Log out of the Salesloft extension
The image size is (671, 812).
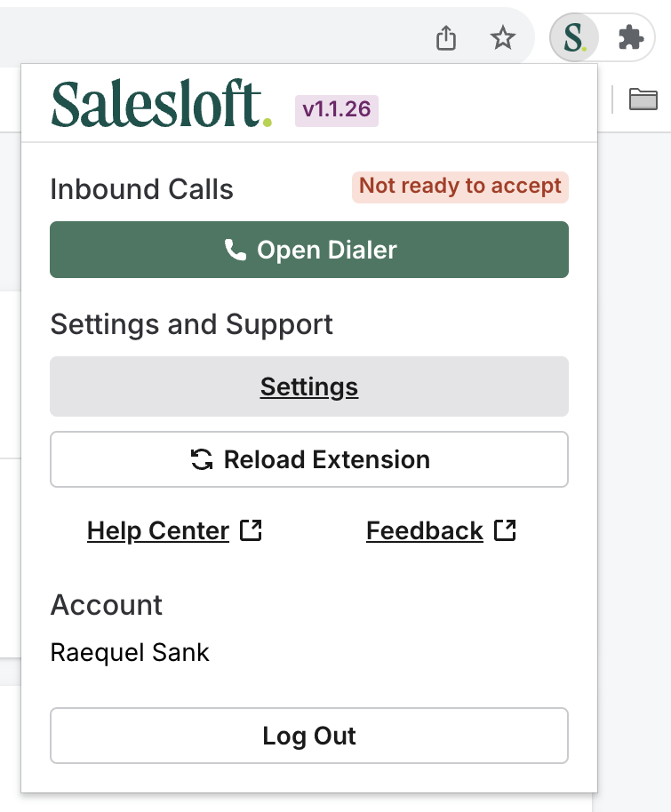click(x=309, y=736)
